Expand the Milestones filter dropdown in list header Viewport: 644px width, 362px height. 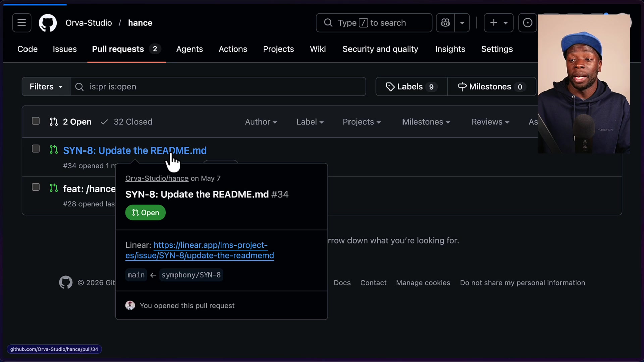[426, 122]
